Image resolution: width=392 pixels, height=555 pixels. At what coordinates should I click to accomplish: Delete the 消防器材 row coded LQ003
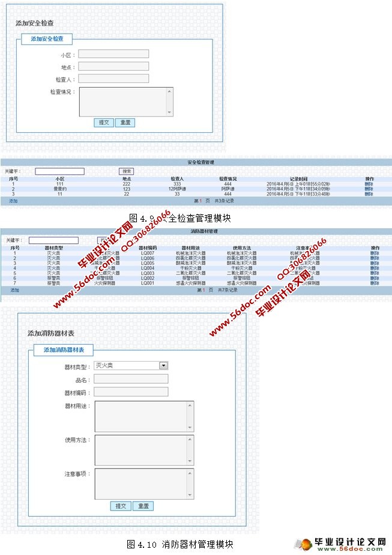click(x=375, y=273)
